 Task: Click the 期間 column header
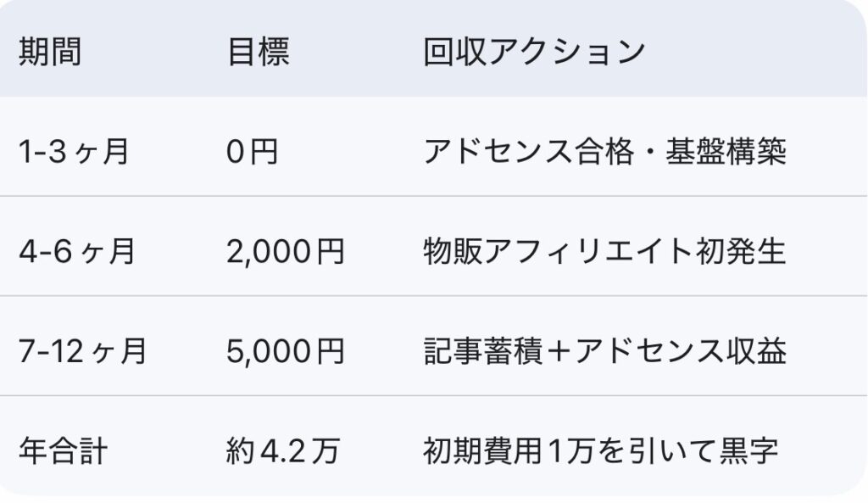pyautogui.click(x=50, y=53)
